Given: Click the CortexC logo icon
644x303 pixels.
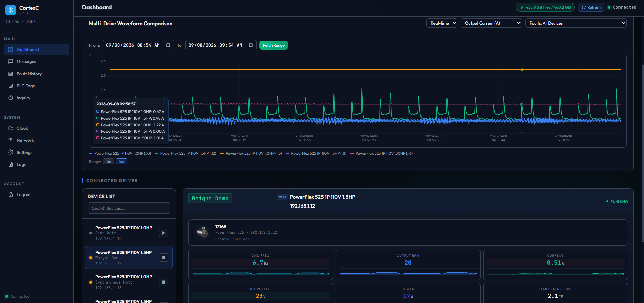Looking at the screenshot, I should (x=11, y=10).
